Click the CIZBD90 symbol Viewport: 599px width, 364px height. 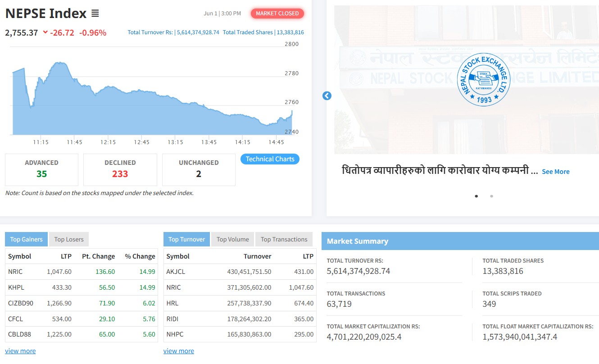tap(21, 303)
